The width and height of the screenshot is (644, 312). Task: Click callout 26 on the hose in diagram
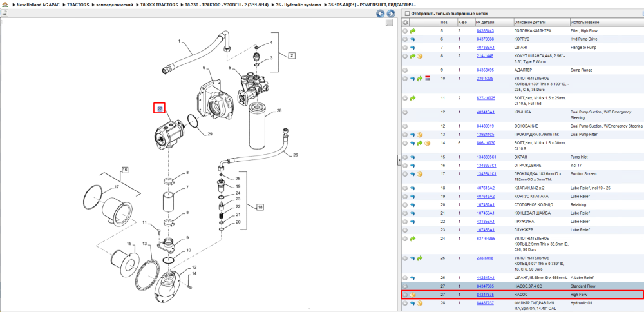pyautogui.click(x=296, y=155)
